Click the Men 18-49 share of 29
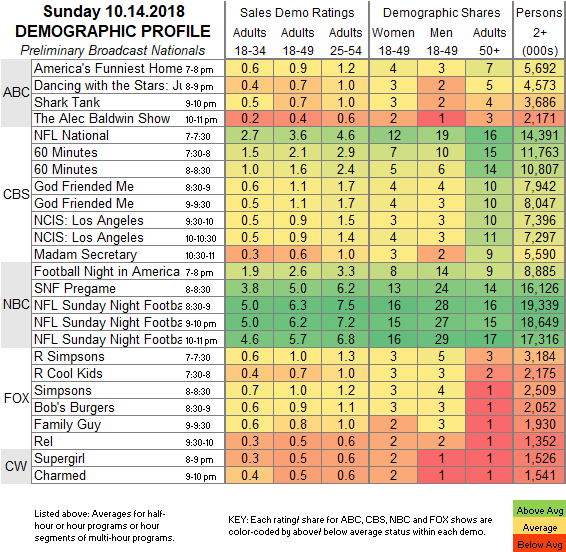566x552 pixels. pos(442,339)
